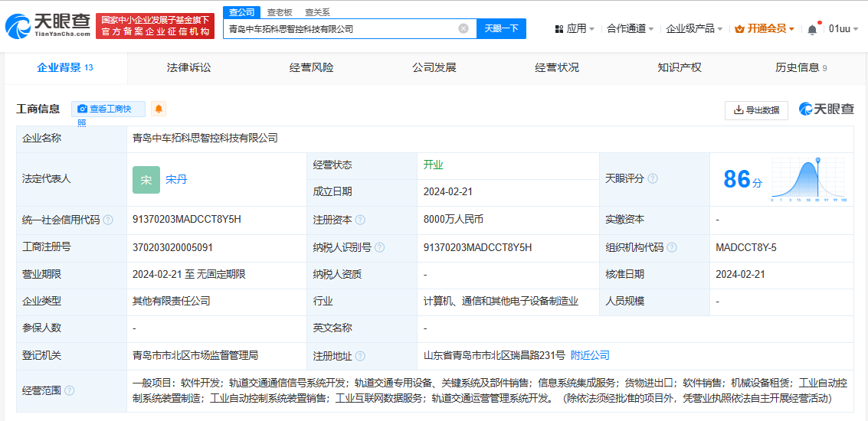
Task: Click the TianYanCha logo in header
Action: [47, 27]
